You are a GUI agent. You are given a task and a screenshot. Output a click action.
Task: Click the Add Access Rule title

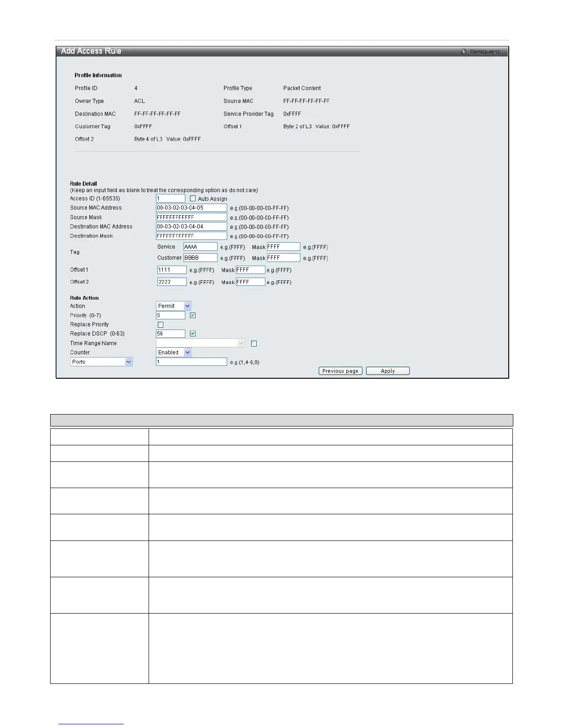pyautogui.click(x=91, y=51)
